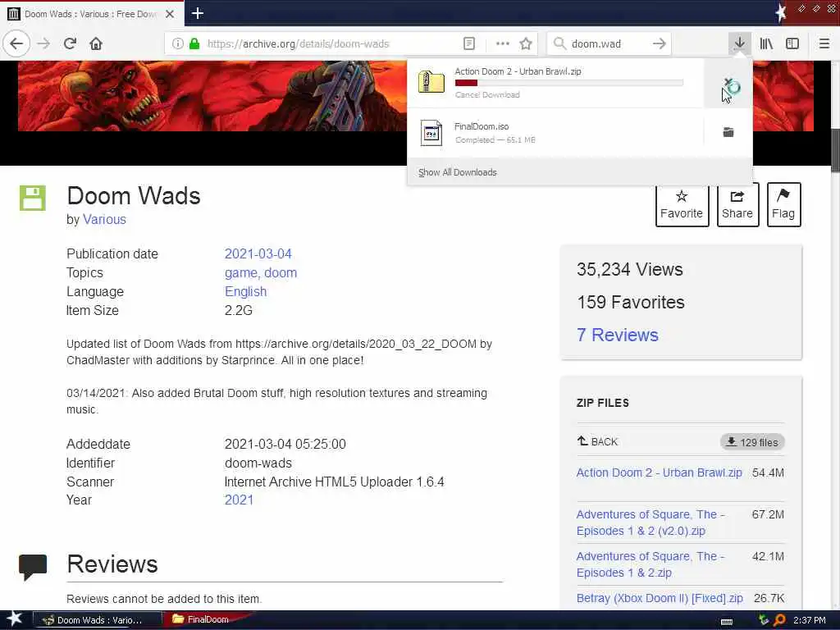Viewport: 840px width, 630px height.
Task: Bookmark this page with the star
Action: click(x=526, y=43)
